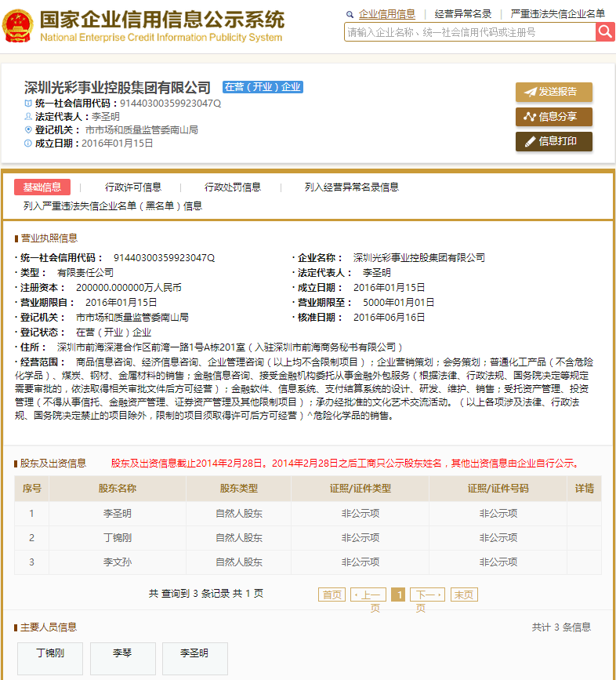Click the 股东类型 column header
Screen dimensions: 616x680
(x=239, y=489)
